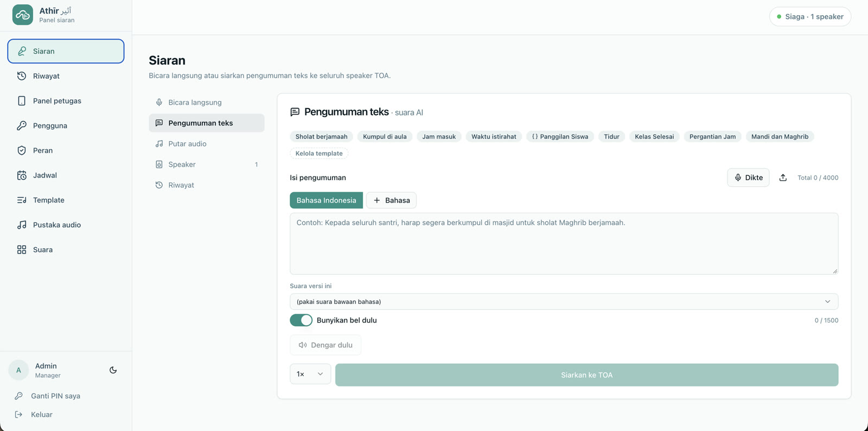Click the Kelola template chip
Screen dimensions: 868x431
(319, 154)
